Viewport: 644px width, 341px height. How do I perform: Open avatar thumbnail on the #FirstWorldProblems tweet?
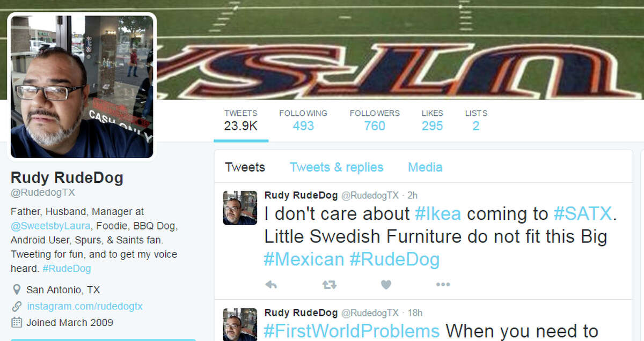click(x=240, y=324)
